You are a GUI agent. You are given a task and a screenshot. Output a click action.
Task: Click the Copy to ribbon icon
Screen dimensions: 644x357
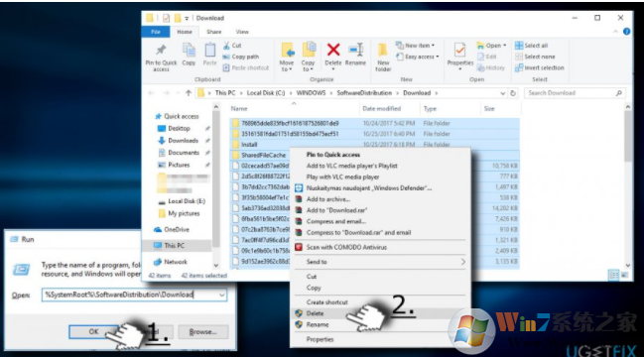(x=308, y=50)
